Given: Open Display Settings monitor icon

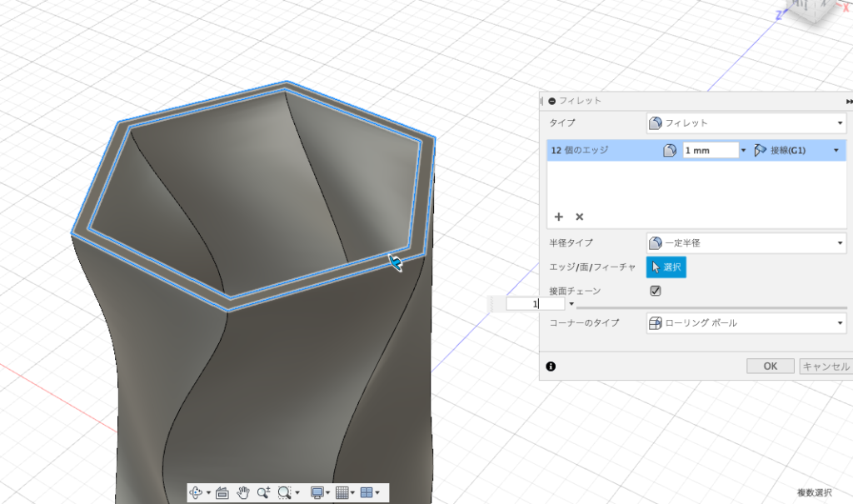Looking at the screenshot, I should pyautogui.click(x=317, y=493).
